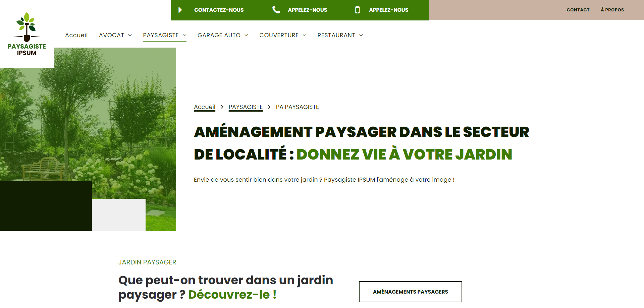Follow the PAYSAGISTE breadcrumb link
Viewport: 644px width, 308px height.
[x=246, y=107]
